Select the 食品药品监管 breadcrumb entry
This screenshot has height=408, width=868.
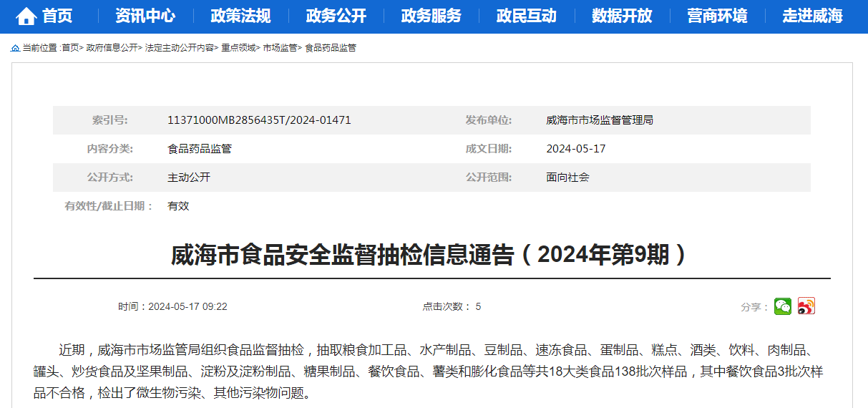pos(331,48)
